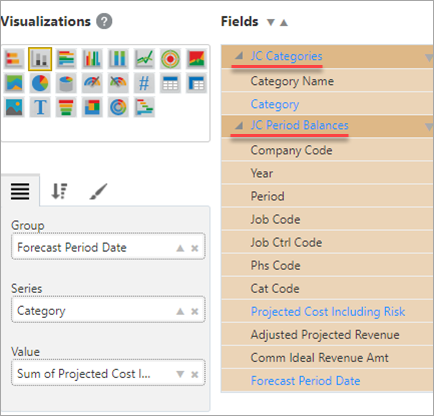Open the Visualizations help question mark

click(x=104, y=22)
